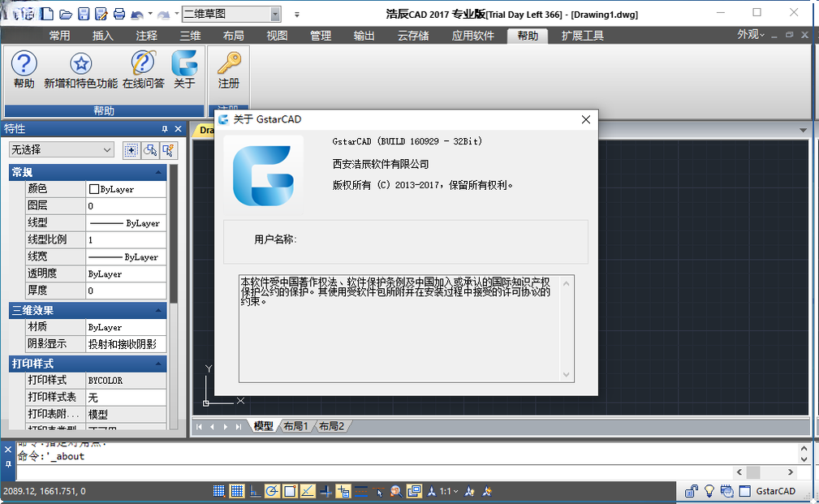Close the 特性 properties panel

pos(178,128)
